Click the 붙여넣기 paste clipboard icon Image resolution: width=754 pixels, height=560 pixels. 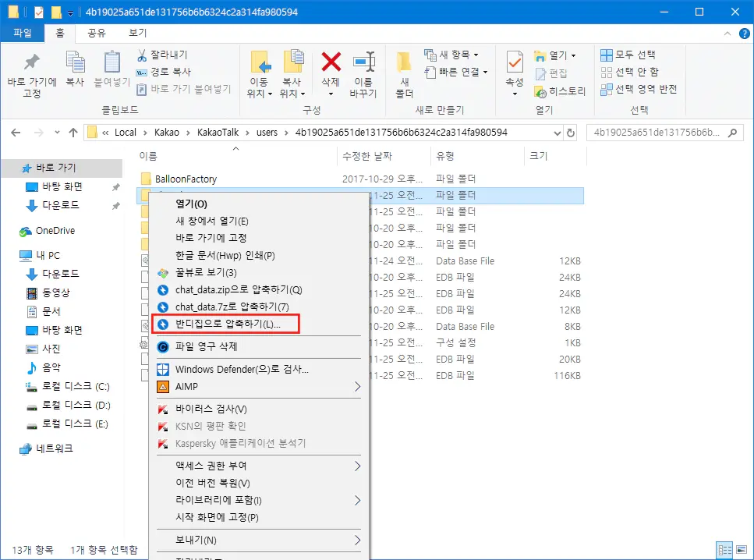pos(112,62)
